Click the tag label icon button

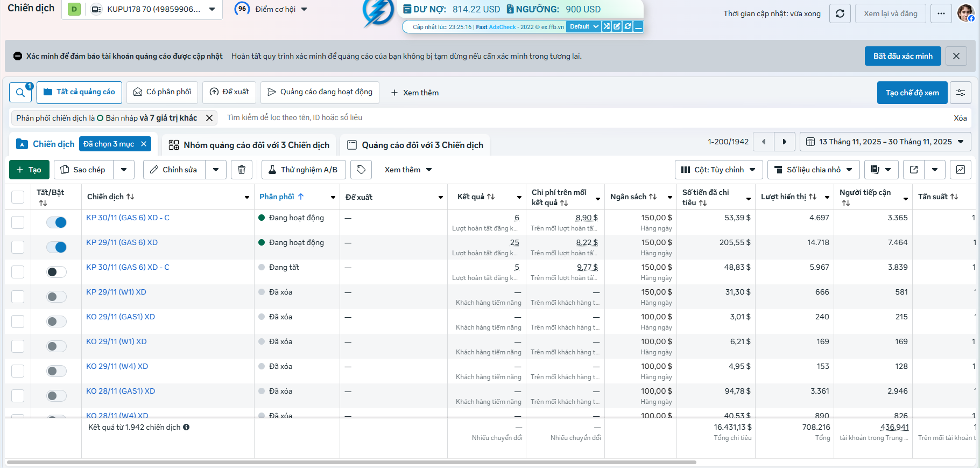361,170
